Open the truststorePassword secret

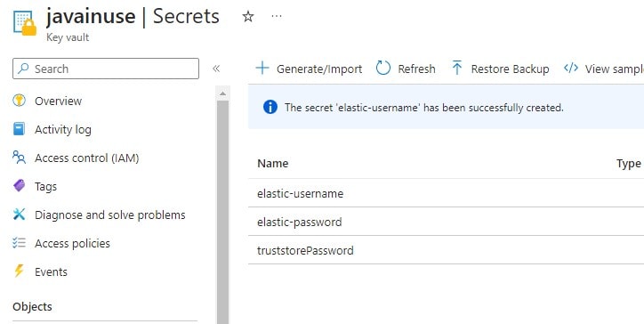305,250
